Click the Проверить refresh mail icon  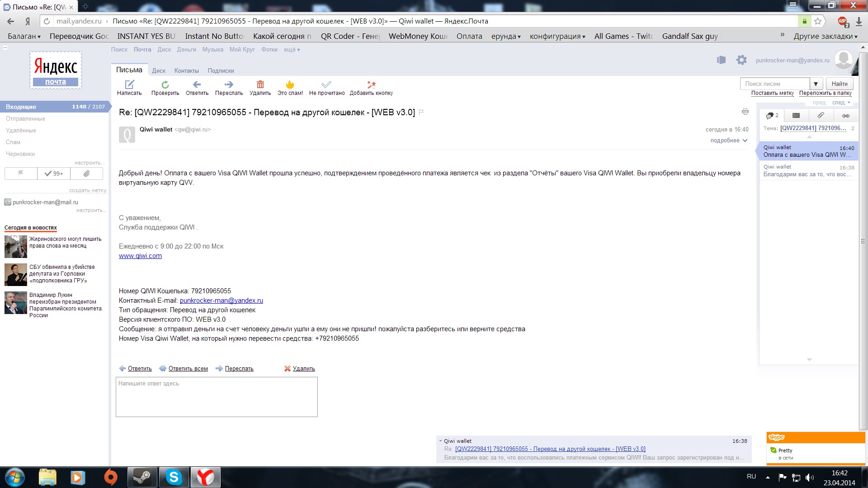point(165,84)
